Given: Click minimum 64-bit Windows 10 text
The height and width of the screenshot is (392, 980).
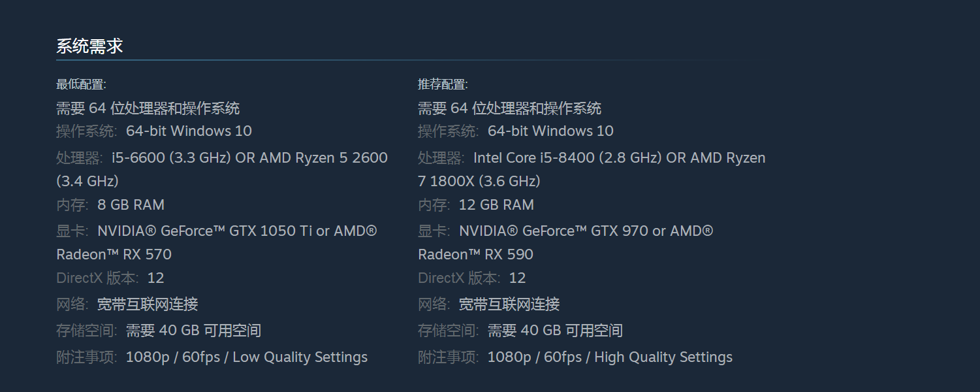Looking at the screenshot, I should pyautogui.click(x=189, y=131).
